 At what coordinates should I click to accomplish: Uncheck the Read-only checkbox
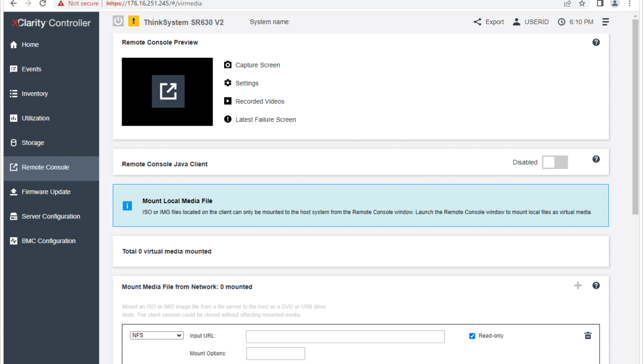coord(472,336)
